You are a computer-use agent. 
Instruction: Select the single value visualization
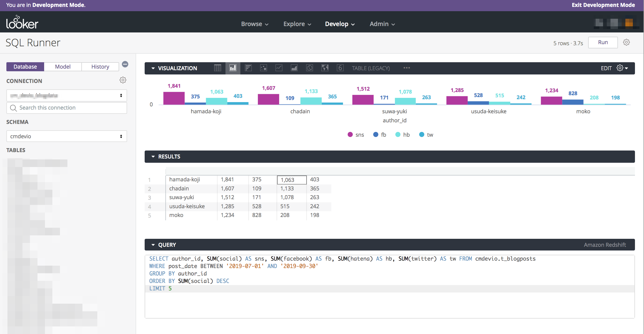(x=340, y=68)
